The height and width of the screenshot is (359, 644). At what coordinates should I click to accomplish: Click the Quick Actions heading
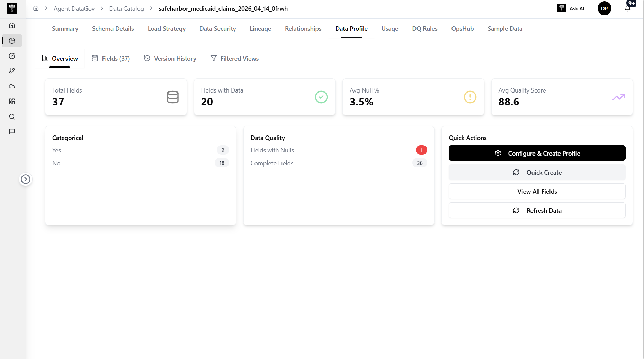coord(468,138)
